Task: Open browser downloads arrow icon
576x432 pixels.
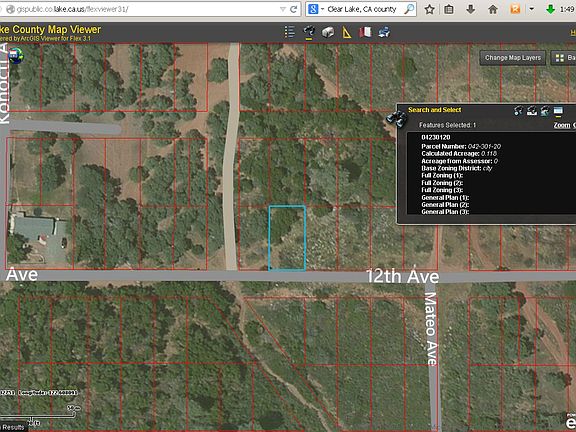Action: pos(471,9)
